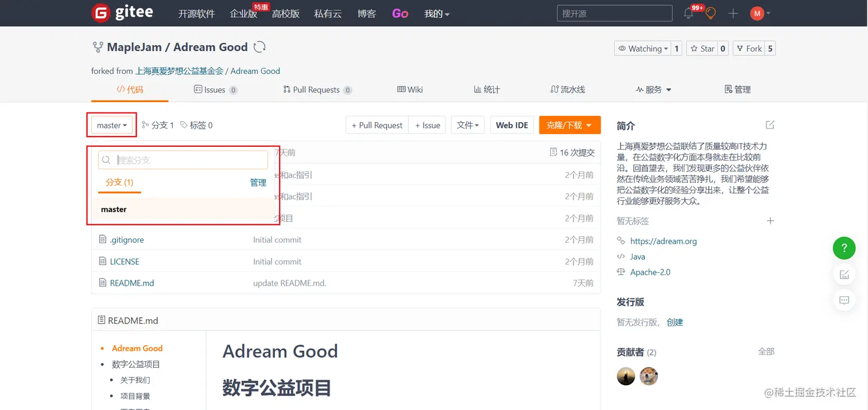Open the LICENSE file link

click(125, 261)
